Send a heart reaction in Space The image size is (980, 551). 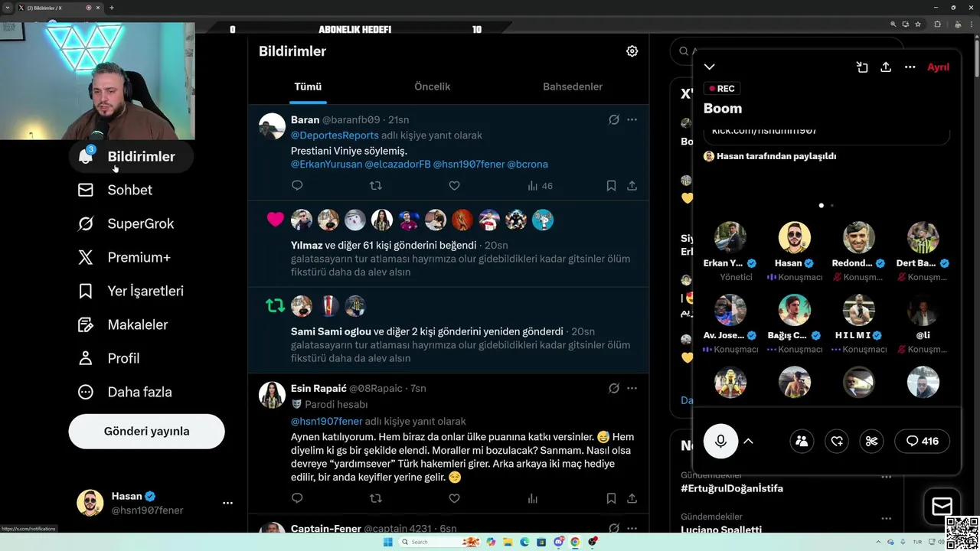[837, 441]
